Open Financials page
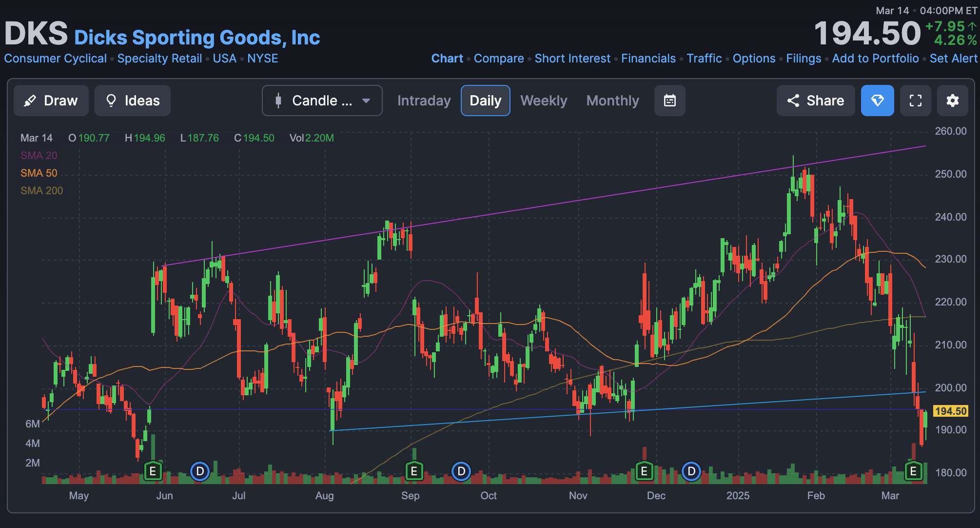Image resolution: width=980 pixels, height=528 pixels. coord(648,59)
